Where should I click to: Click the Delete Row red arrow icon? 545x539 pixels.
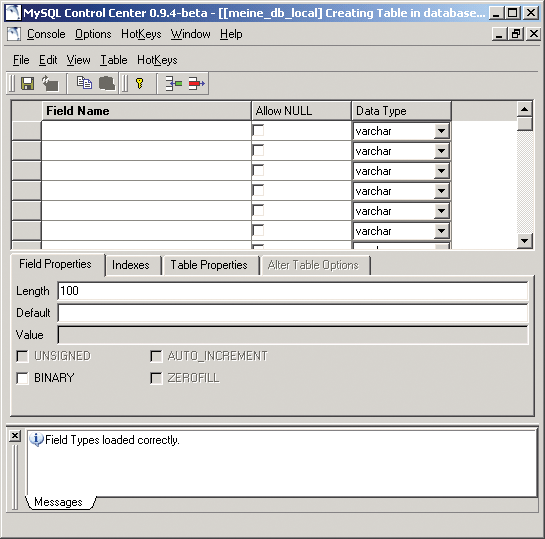196,83
